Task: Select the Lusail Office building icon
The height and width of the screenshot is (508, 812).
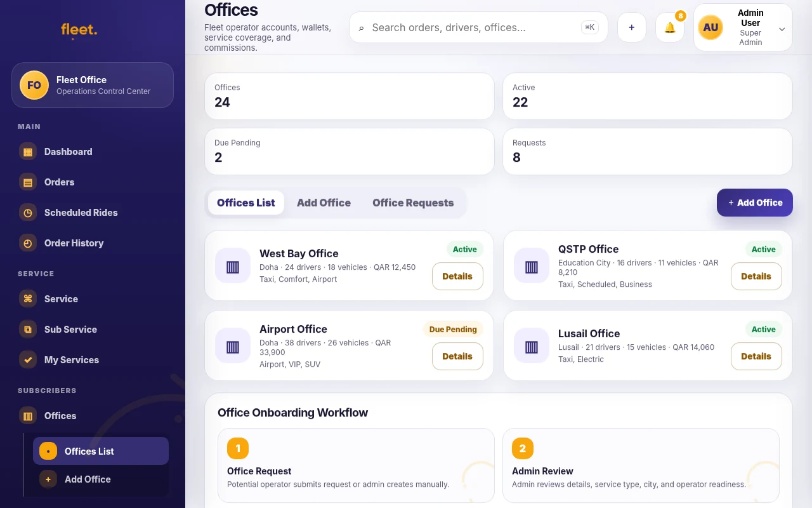Action: pyautogui.click(x=532, y=345)
